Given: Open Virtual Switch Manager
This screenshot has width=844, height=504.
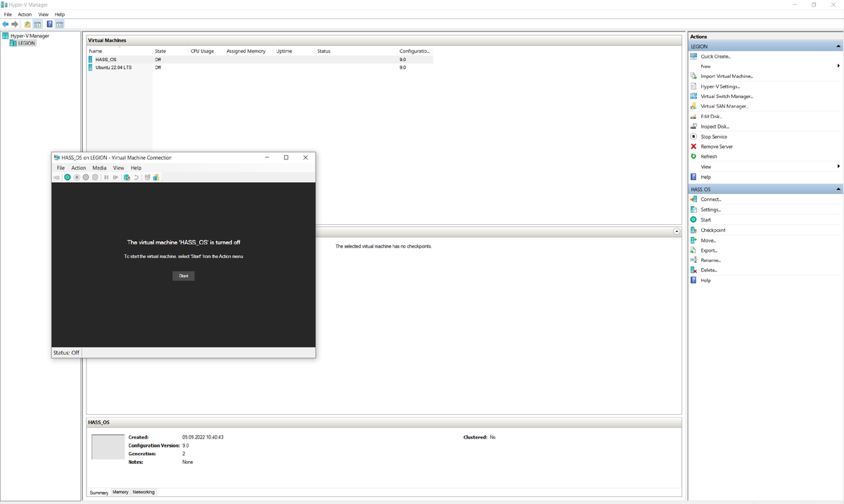Looking at the screenshot, I should click(727, 96).
